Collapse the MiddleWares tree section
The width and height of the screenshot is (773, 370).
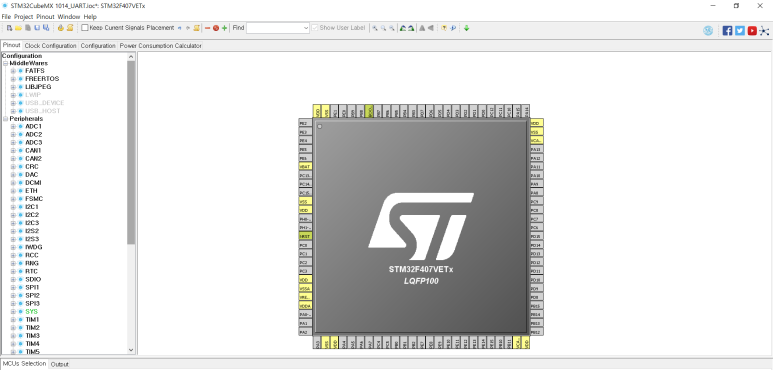click(x=5, y=64)
